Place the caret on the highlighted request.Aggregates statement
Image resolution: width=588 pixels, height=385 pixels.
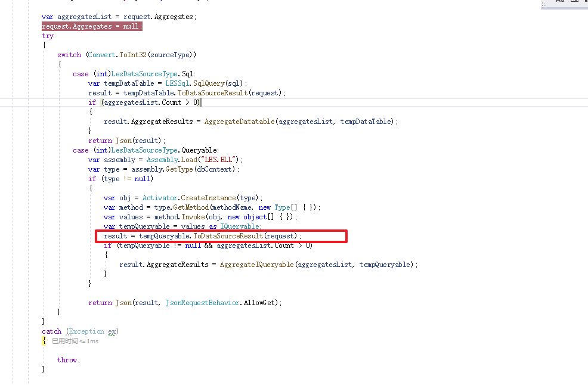point(89,26)
